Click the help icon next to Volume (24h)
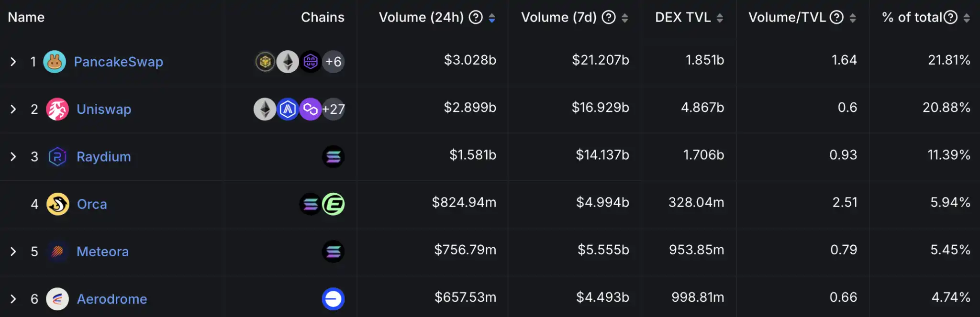Screen dimensions: 980x317 tap(476, 18)
